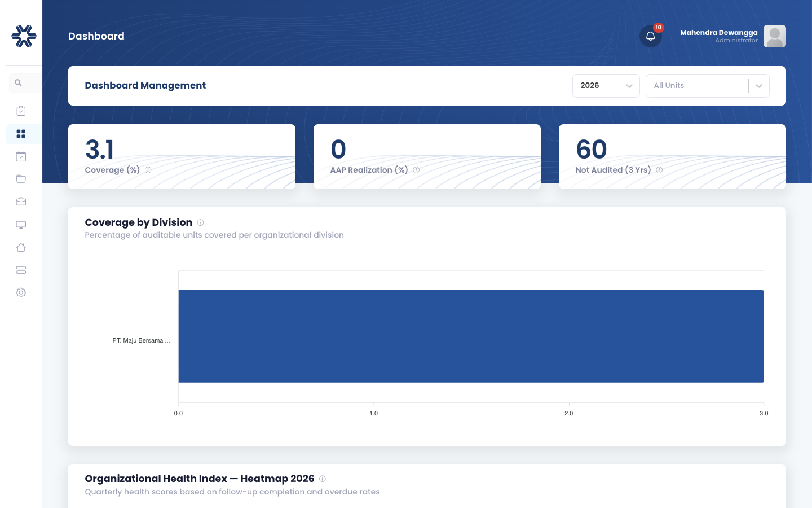Click info icon beside Coverage by Division
This screenshot has height=508, width=812.
pyautogui.click(x=200, y=222)
